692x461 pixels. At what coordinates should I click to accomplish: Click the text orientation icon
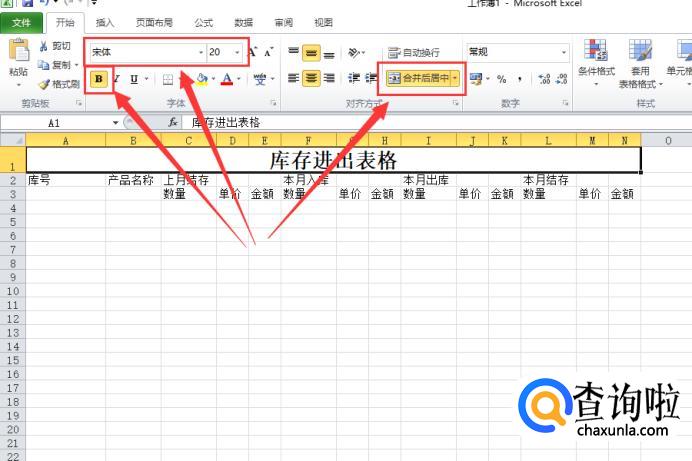pos(354,53)
